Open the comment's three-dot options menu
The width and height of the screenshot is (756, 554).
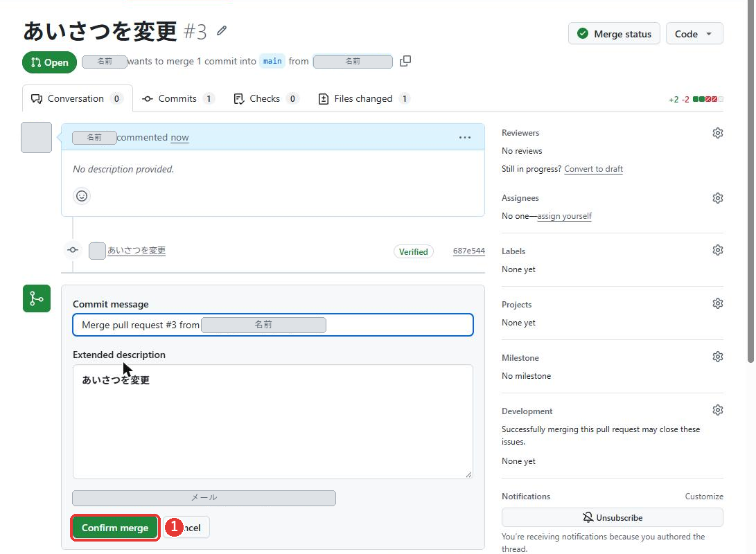click(465, 138)
